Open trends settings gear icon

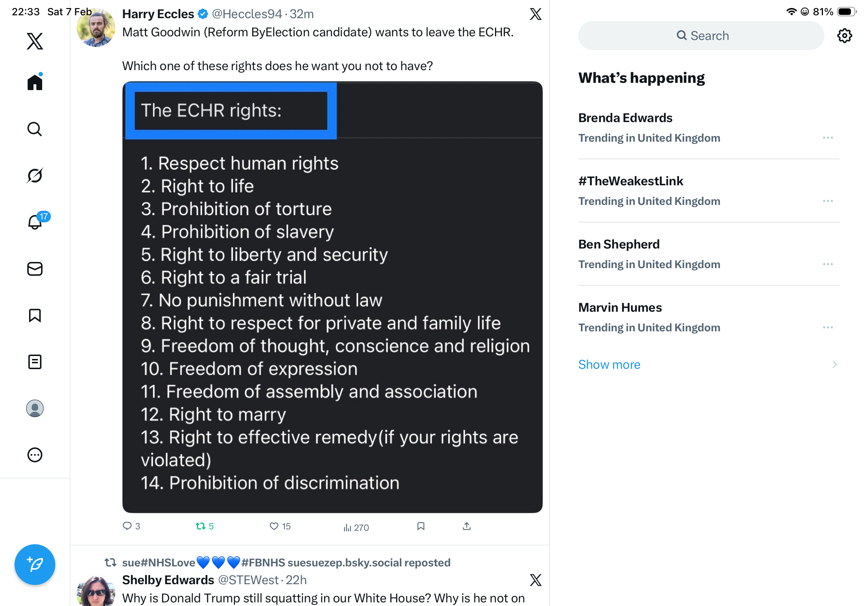pyautogui.click(x=844, y=36)
